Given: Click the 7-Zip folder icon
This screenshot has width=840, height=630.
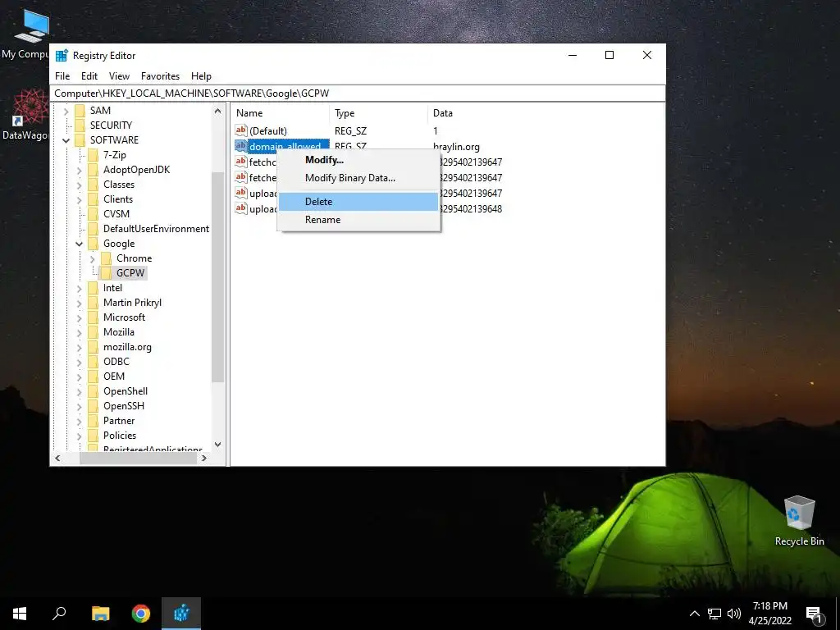Looking at the screenshot, I should (94, 155).
